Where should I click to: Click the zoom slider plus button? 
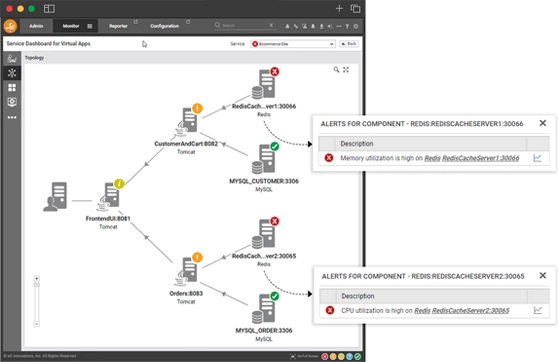(x=37, y=278)
